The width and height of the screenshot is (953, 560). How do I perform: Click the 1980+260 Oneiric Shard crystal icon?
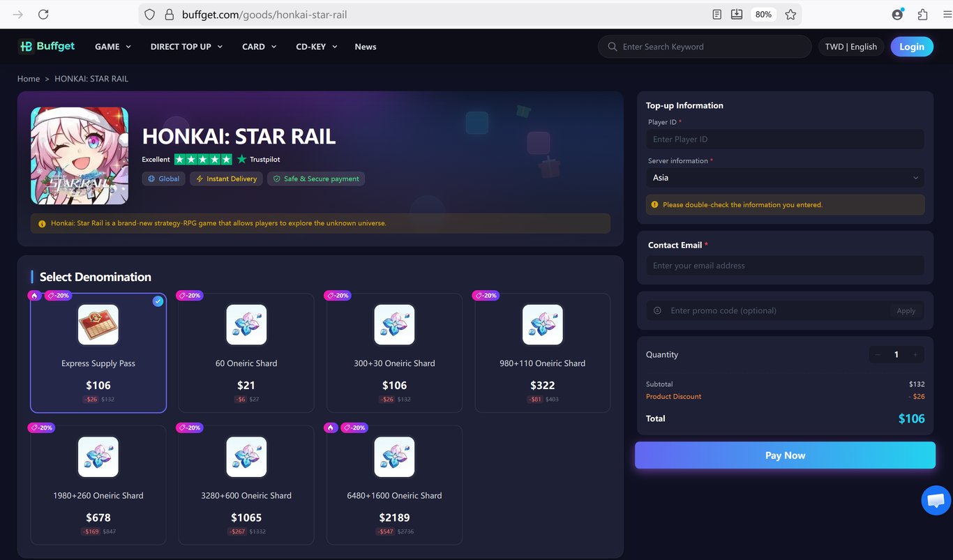point(98,457)
